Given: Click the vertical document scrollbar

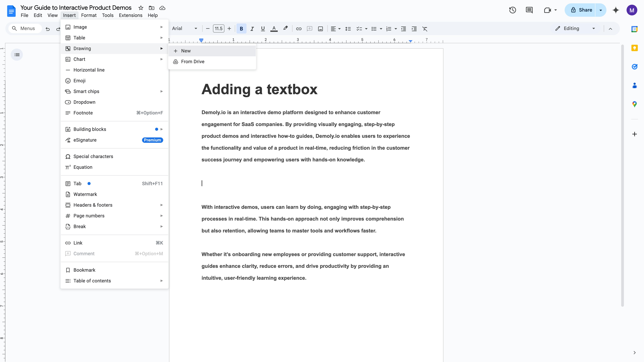Looking at the screenshot, I should (623, 175).
